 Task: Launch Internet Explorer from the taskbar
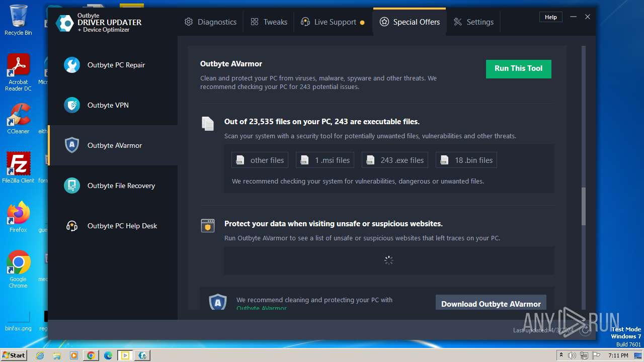[x=40, y=355]
